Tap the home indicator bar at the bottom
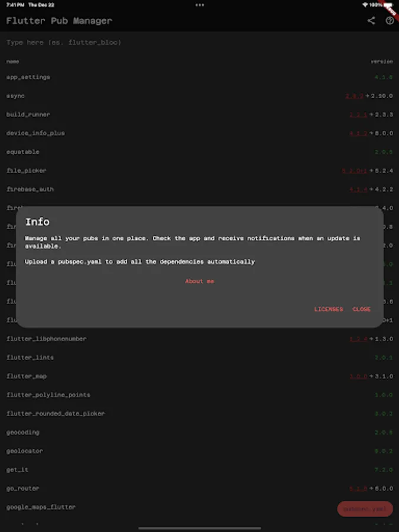The image size is (399, 532). [x=200, y=528]
